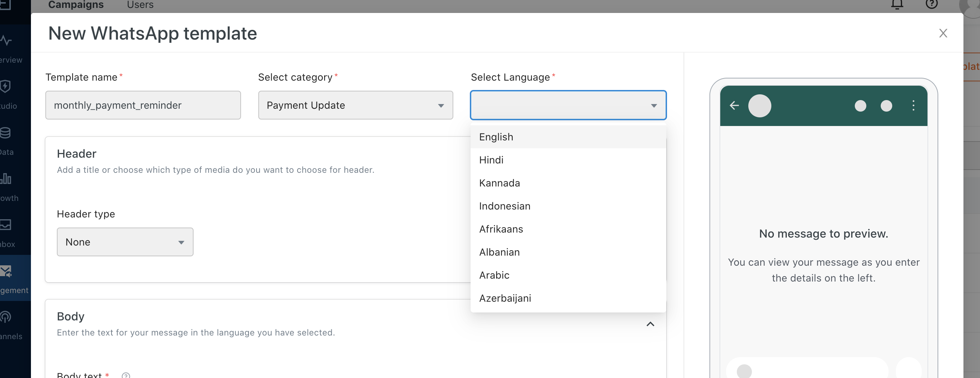Open Studio shield icon in sidebar
This screenshot has width=980, height=378.
5,86
